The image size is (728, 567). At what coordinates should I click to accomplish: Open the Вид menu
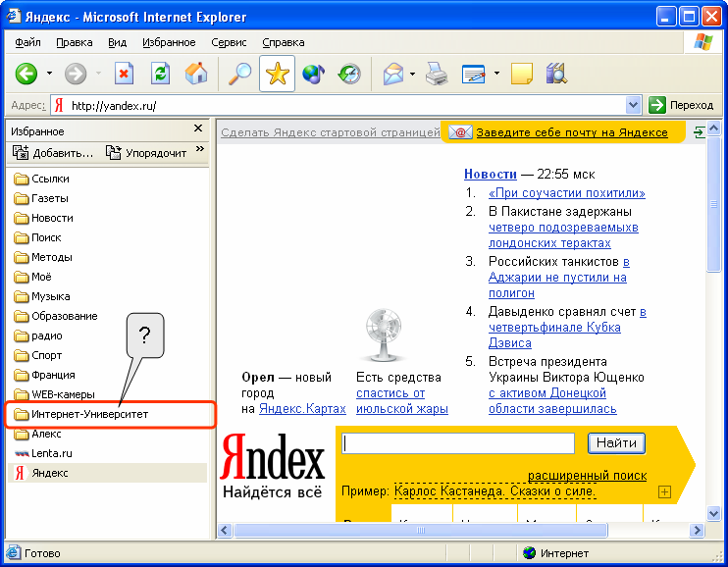pyautogui.click(x=118, y=42)
